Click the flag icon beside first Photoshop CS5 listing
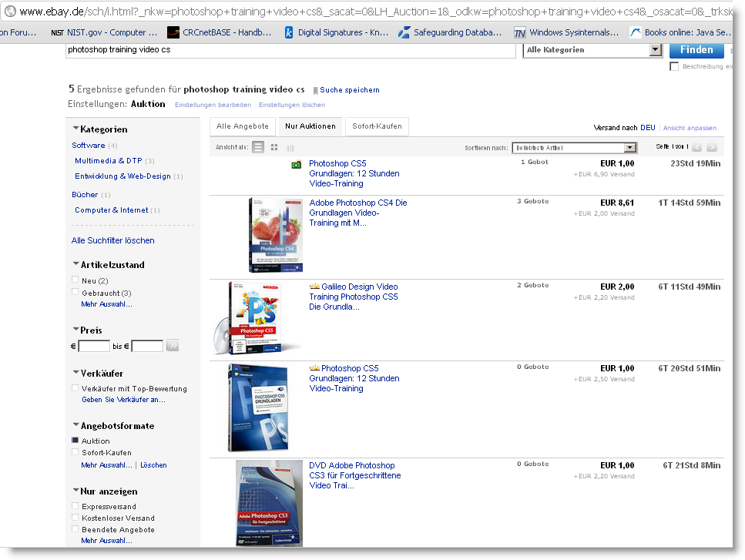The height and width of the screenshot is (560, 745). click(x=297, y=164)
